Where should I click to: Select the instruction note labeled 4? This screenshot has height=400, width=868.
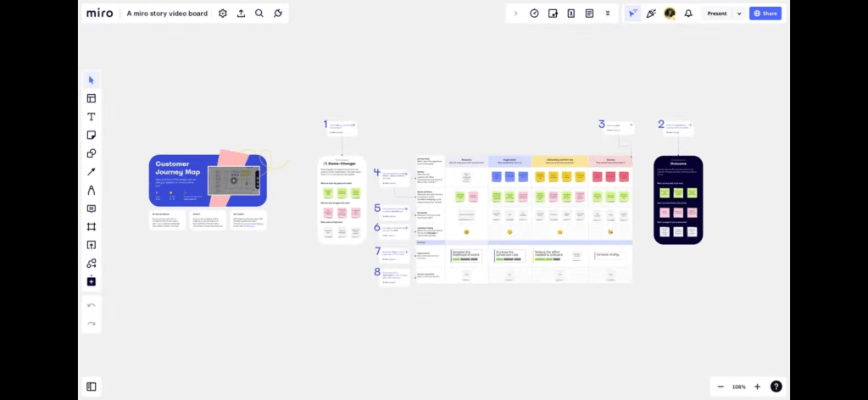click(x=395, y=178)
